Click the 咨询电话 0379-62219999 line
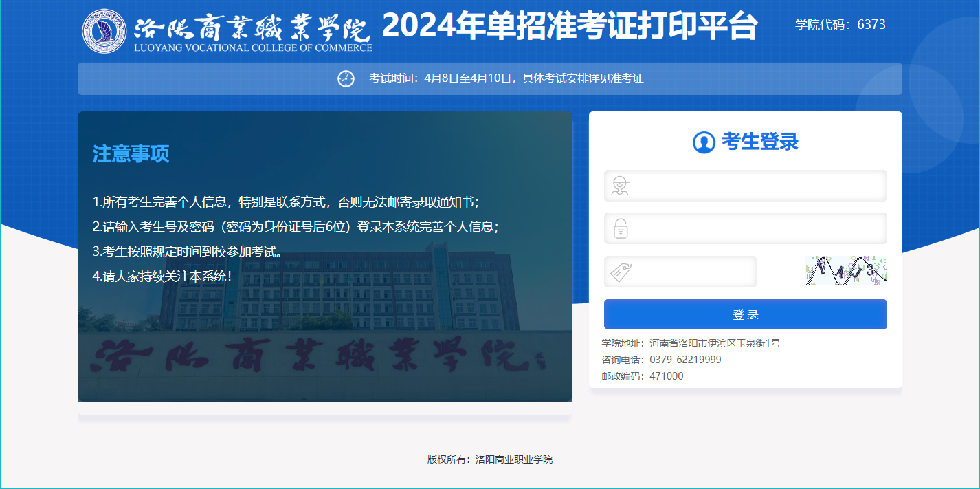 pyautogui.click(x=661, y=360)
